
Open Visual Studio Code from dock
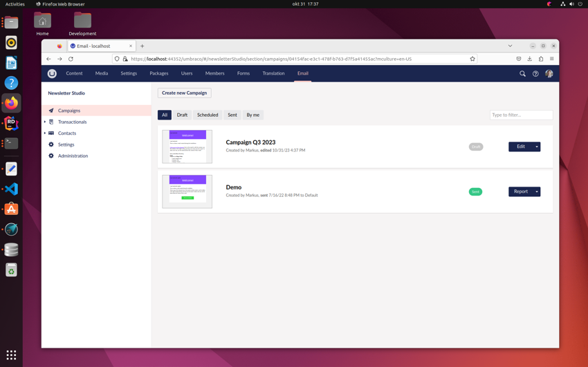point(11,189)
